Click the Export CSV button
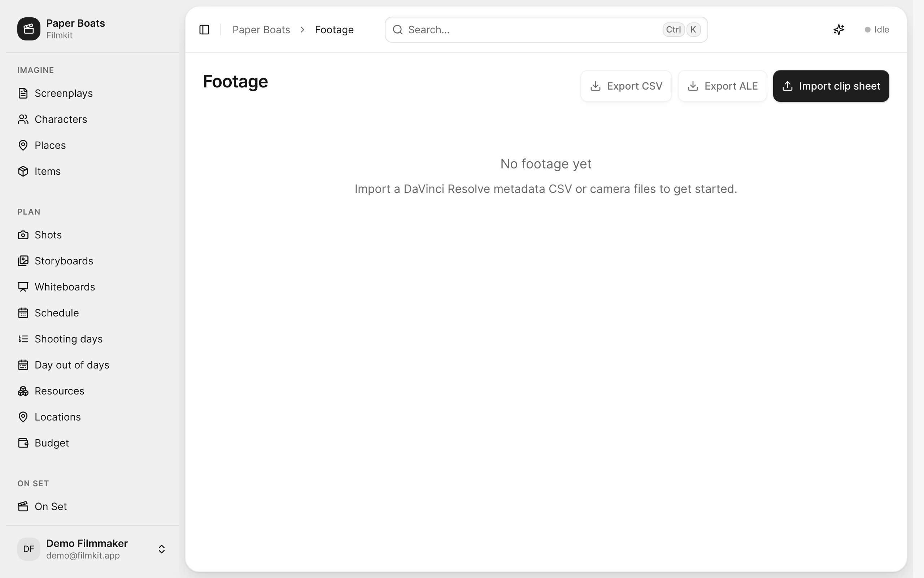Image resolution: width=924 pixels, height=578 pixels. pyautogui.click(x=626, y=86)
